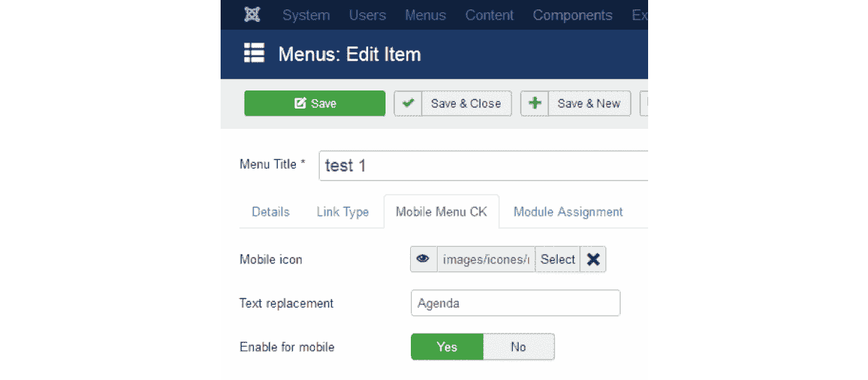Set Enable for mobile to No
Screen dimensions: 868x380
pos(518,347)
